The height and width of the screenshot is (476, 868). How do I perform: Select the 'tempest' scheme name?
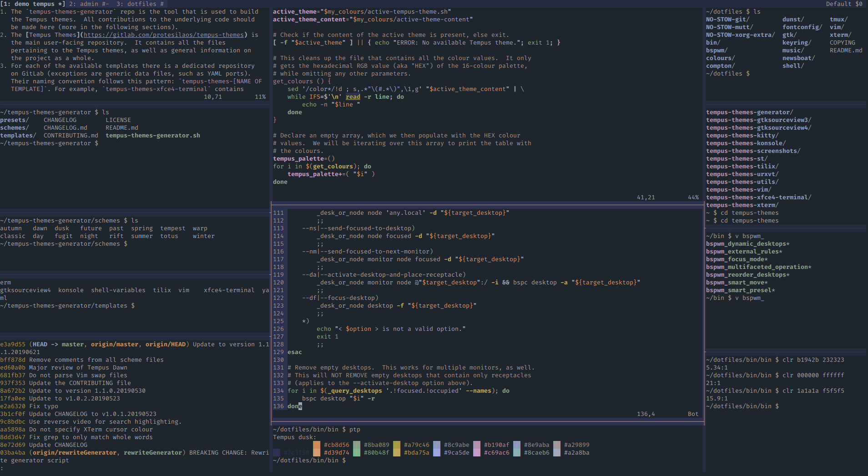(173, 228)
